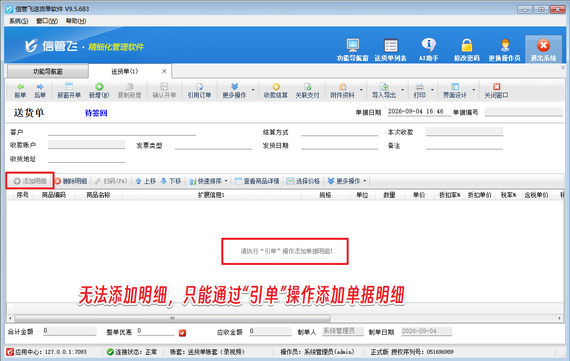Screen dimensions: 570x361
Task: Click the 整单优惠 amount field
Action: pos(156,331)
